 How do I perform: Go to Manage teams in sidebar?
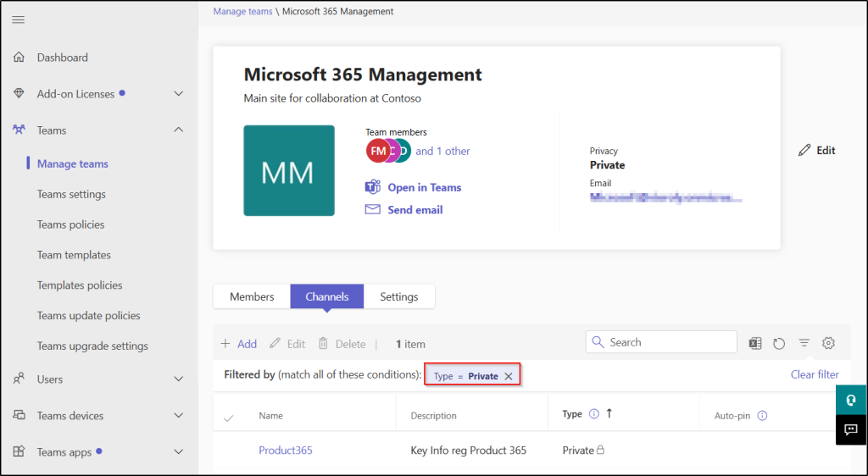click(x=73, y=163)
